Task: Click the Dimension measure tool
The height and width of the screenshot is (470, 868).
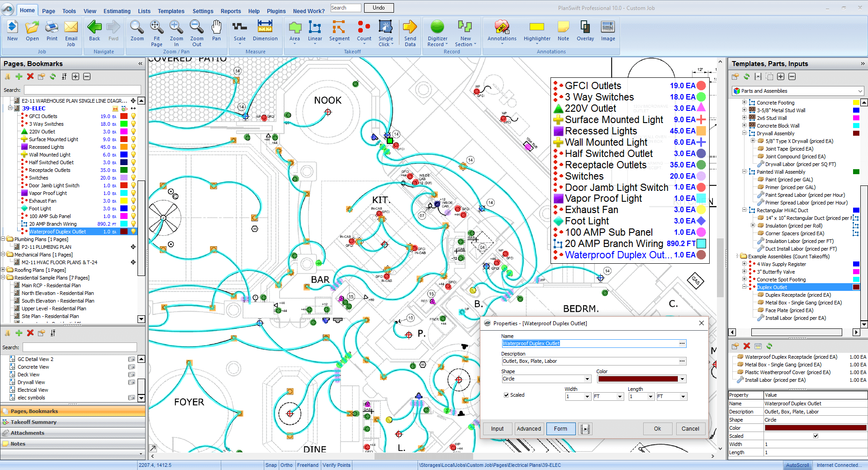Action: coord(265,31)
